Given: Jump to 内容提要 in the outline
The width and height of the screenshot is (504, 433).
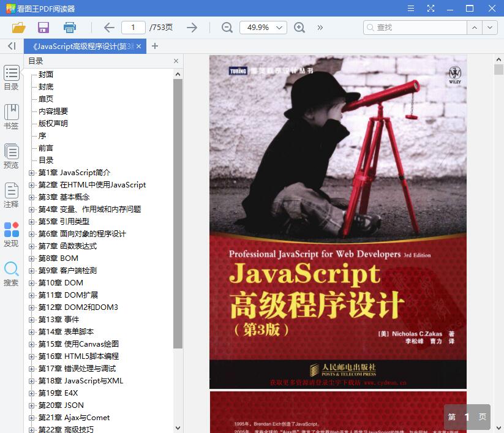Looking at the screenshot, I should pos(53,111).
